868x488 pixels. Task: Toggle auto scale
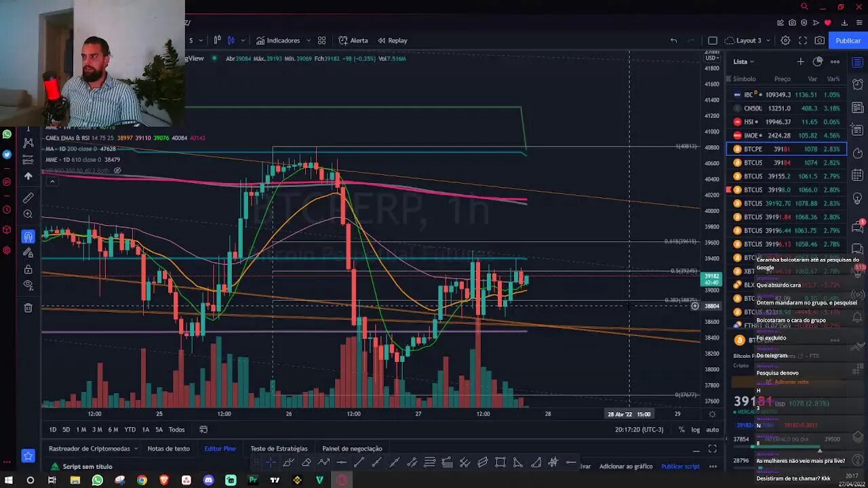click(x=713, y=430)
